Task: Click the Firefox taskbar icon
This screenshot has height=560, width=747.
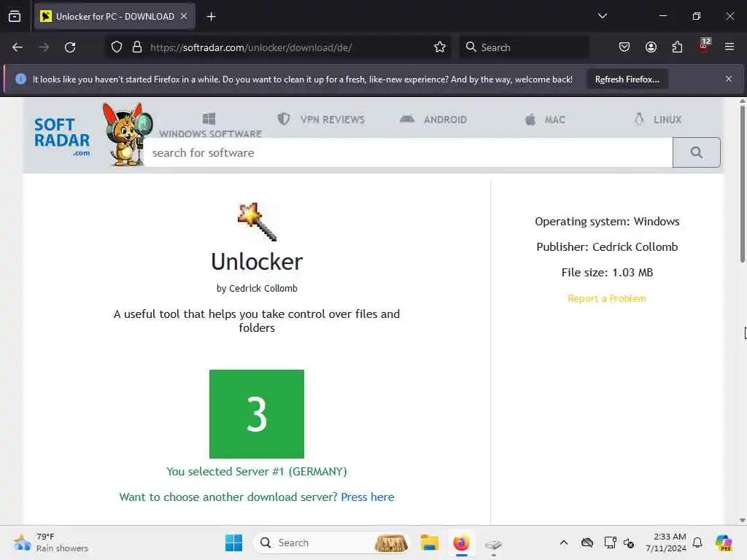Action: [x=461, y=542]
